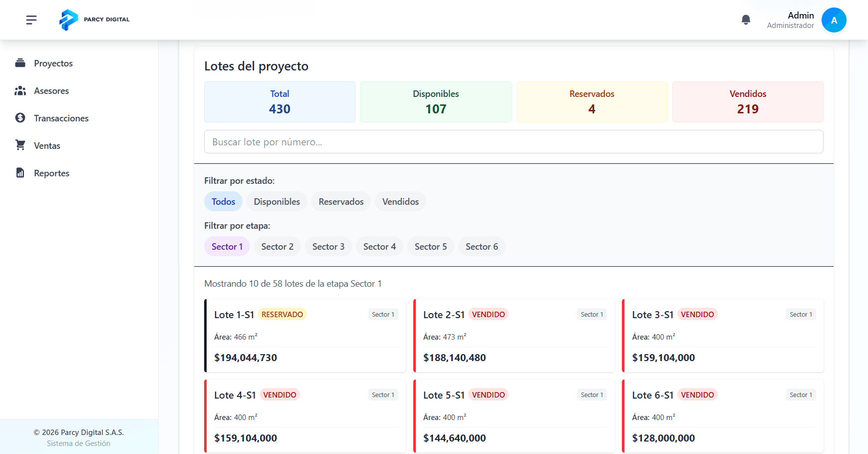
Task: Switch to the Sector 6 stage
Action: [481, 246]
